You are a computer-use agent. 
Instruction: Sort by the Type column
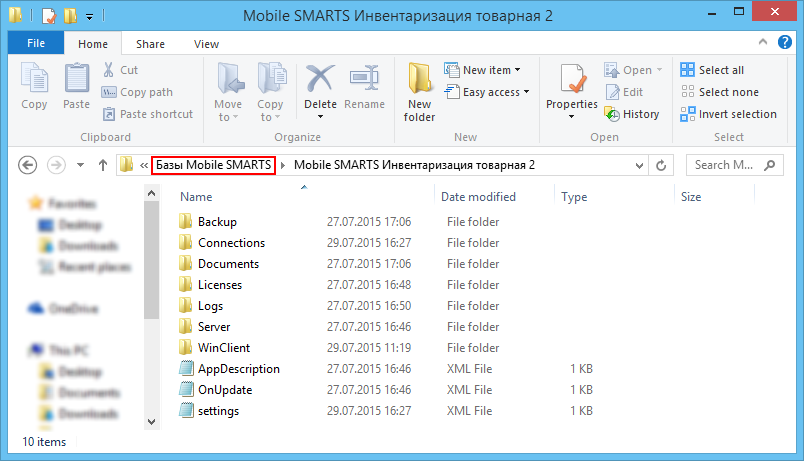pyautogui.click(x=574, y=197)
